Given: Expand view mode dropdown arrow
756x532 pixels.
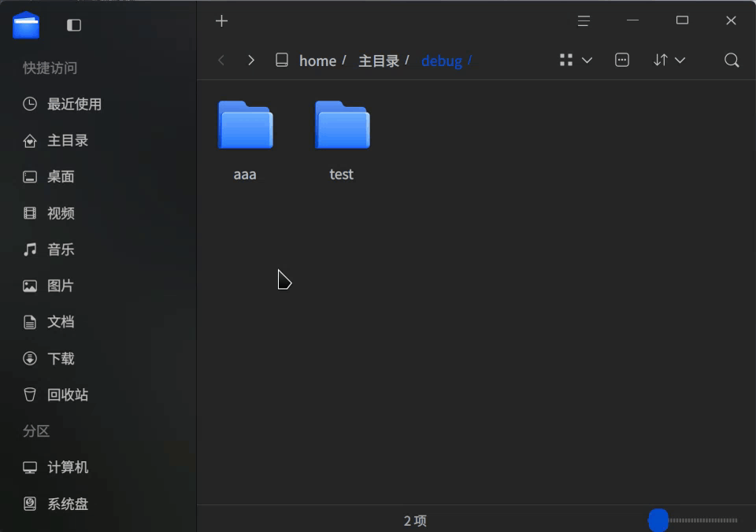Looking at the screenshot, I should pos(587,61).
